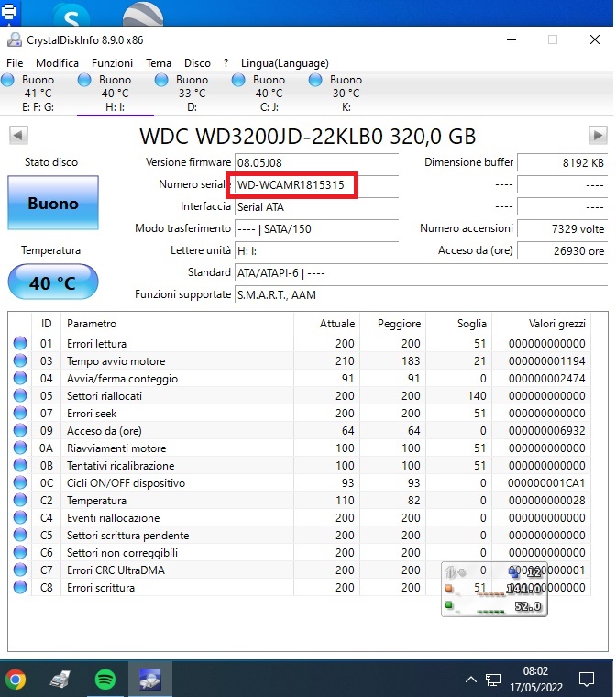Click the Peggiore column header
Image resolution: width=616 pixels, height=697 pixels.
click(x=392, y=323)
